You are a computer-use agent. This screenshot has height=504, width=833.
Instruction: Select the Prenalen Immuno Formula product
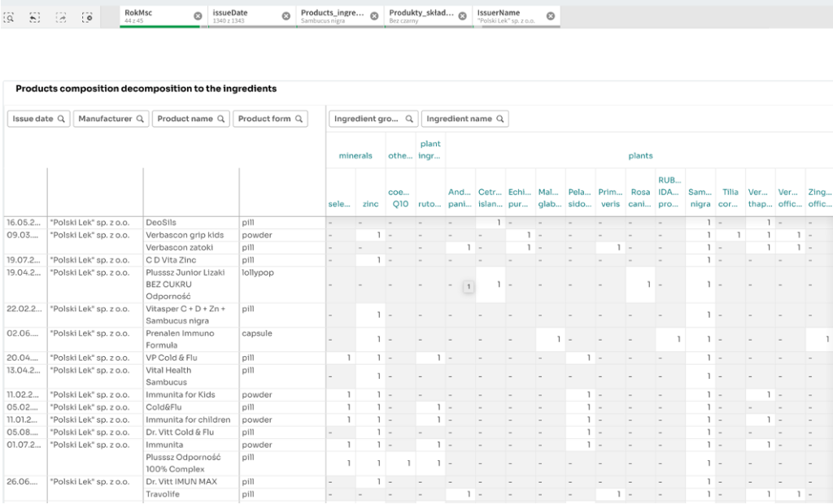(180, 339)
